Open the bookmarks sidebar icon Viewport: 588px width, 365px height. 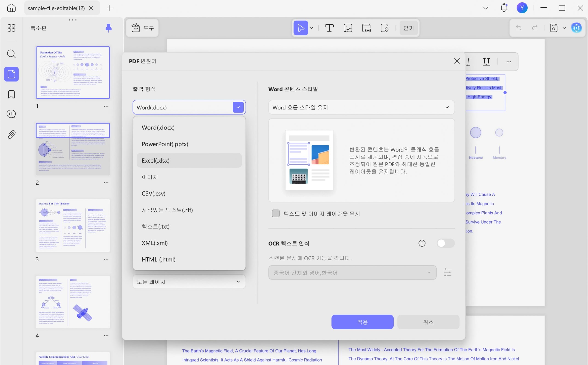11,94
